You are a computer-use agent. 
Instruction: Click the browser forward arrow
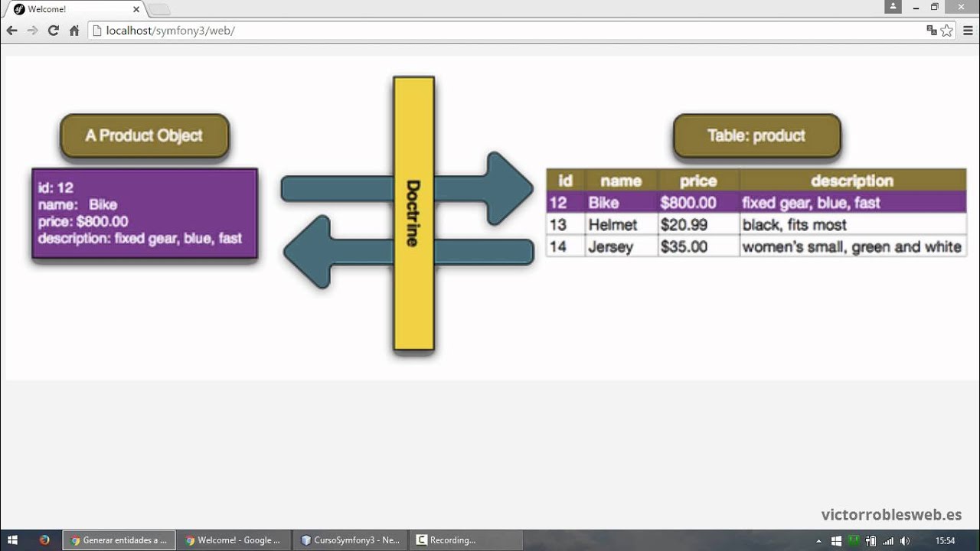click(32, 31)
